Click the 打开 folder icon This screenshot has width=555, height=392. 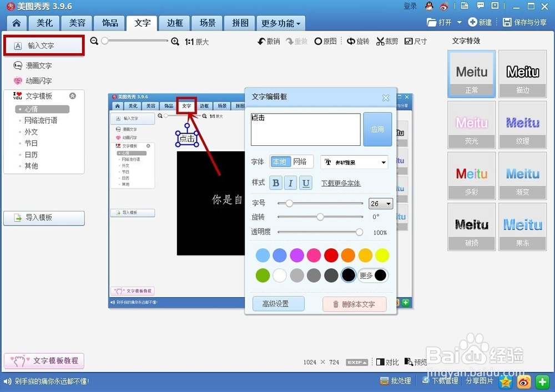coord(431,22)
